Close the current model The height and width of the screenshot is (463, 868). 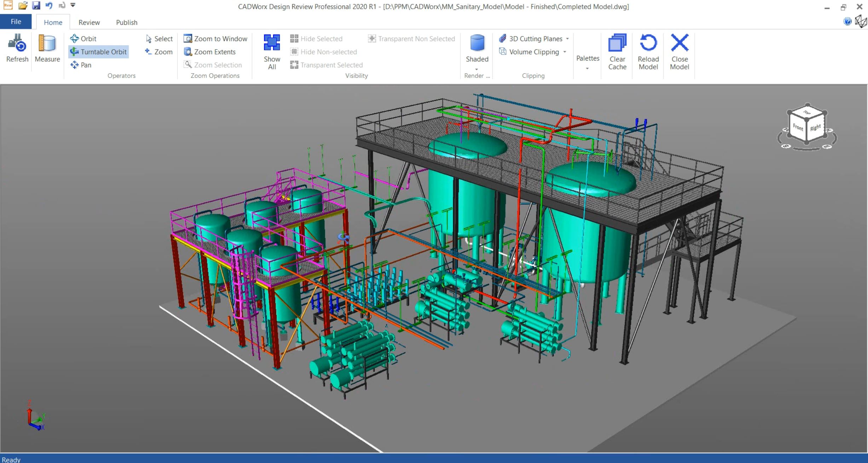click(x=679, y=43)
